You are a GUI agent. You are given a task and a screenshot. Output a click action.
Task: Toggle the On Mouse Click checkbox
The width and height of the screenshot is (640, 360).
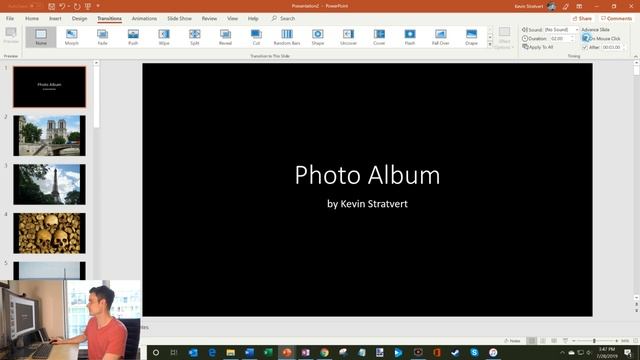585,38
